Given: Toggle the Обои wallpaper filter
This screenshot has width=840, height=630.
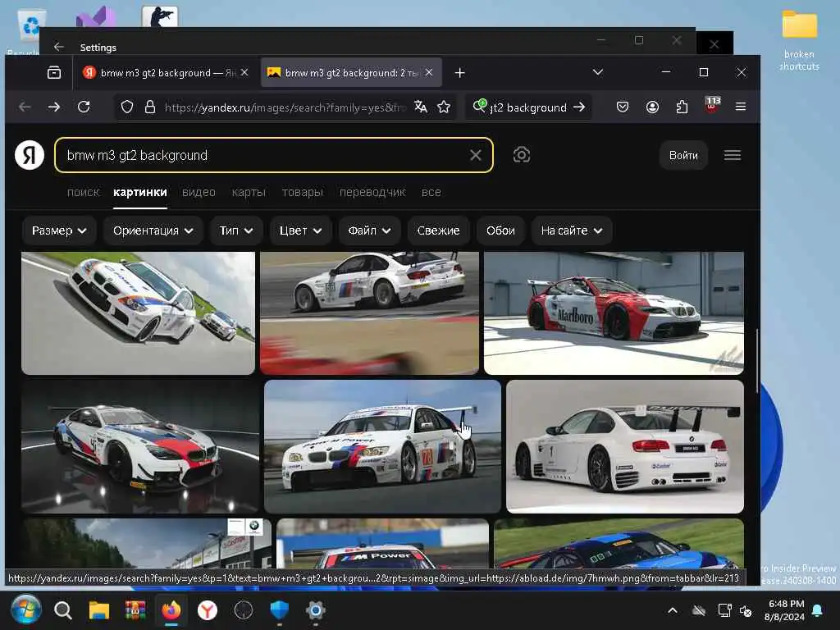Looking at the screenshot, I should pos(500,231).
